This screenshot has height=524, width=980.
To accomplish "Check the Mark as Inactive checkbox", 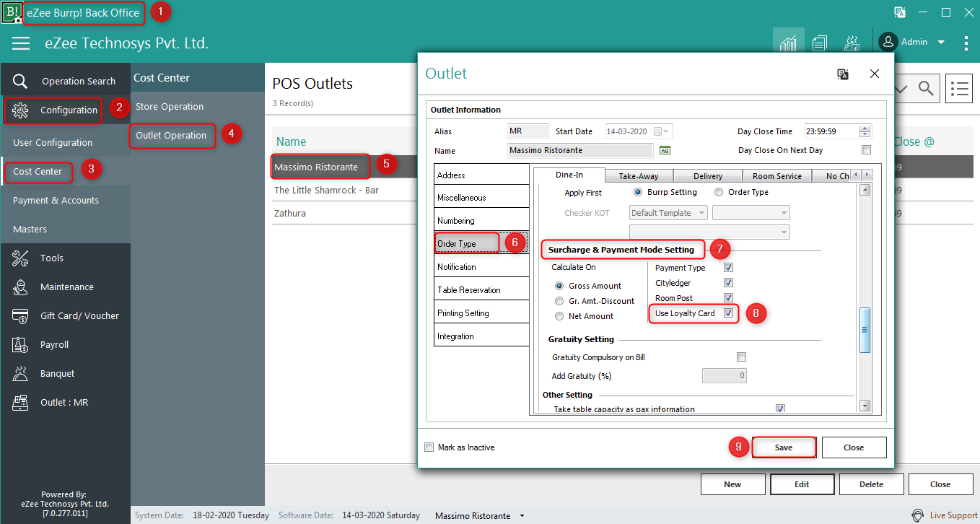I will [429, 447].
